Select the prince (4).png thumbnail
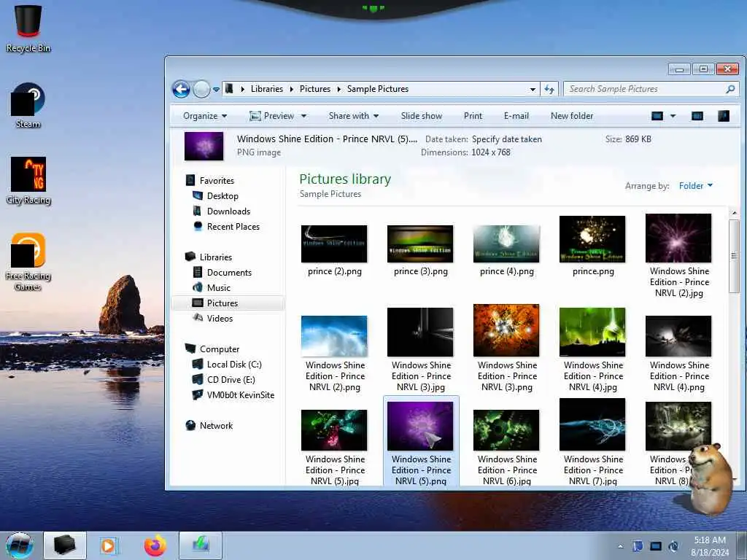Viewport: 747px width, 560px height. coord(506,244)
